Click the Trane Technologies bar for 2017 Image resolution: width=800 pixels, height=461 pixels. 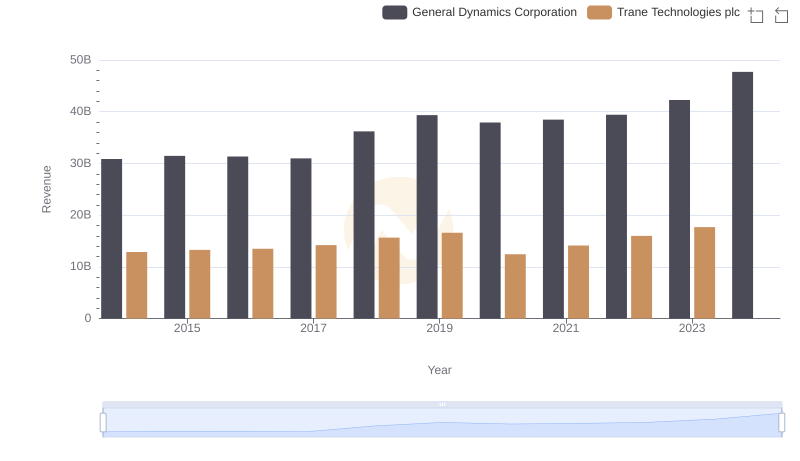coord(326,282)
